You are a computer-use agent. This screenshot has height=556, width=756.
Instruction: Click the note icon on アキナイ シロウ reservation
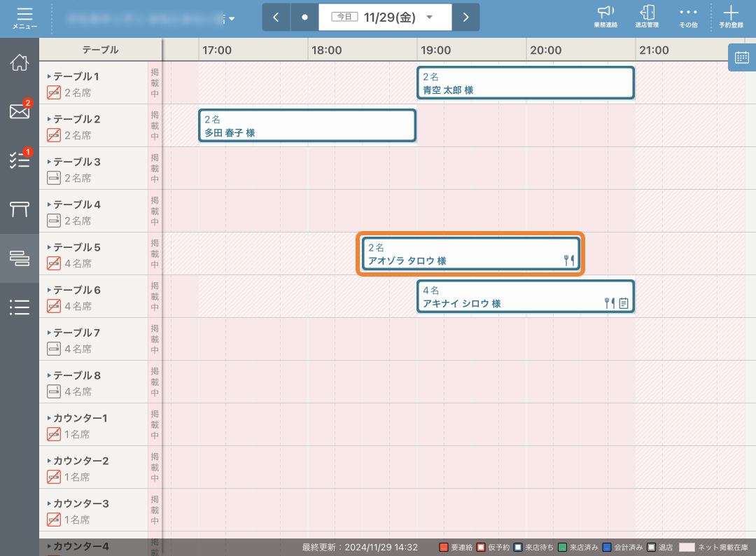624,303
